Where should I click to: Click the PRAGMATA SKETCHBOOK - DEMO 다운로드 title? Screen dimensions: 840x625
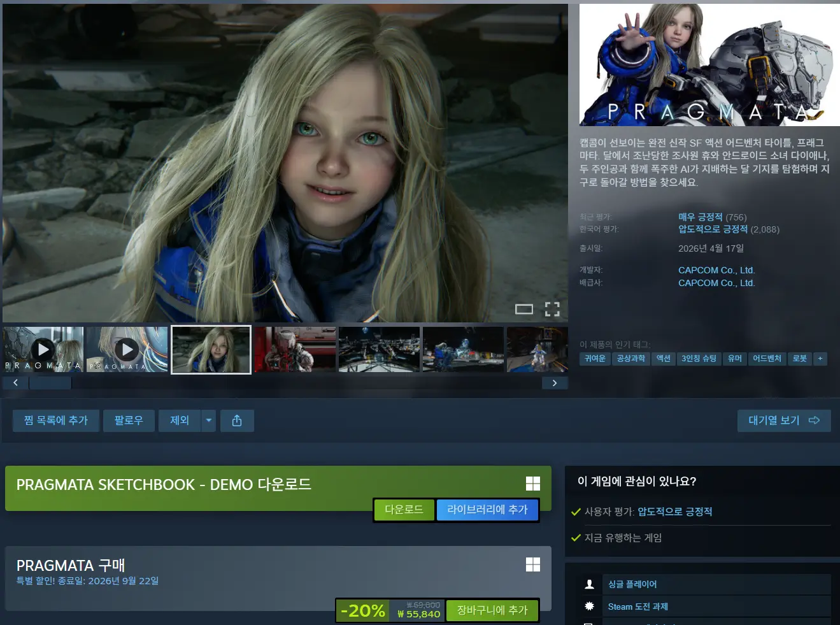coord(164,485)
